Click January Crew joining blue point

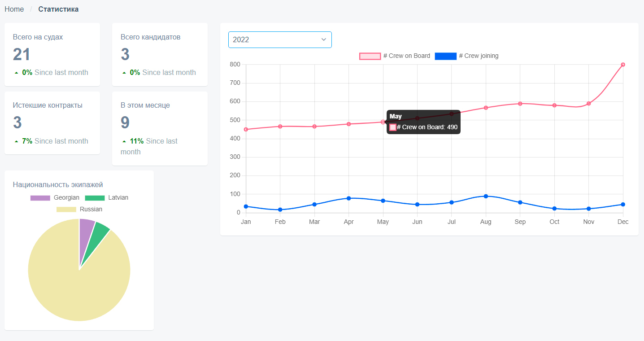click(246, 206)
